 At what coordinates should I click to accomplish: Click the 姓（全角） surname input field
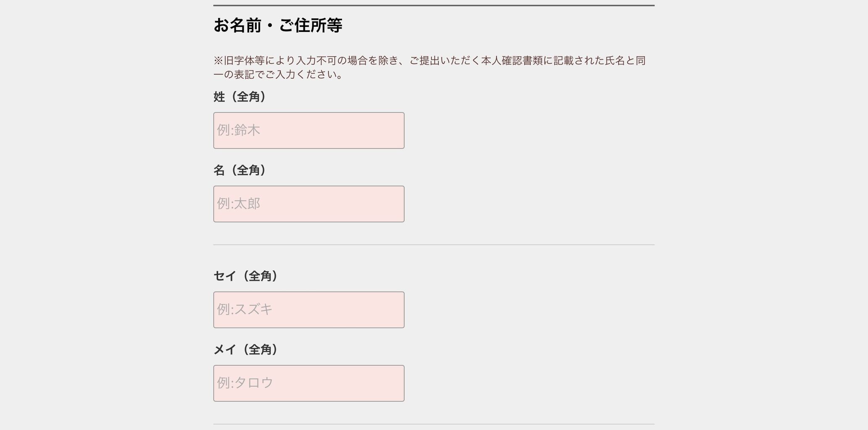(309, 130)
